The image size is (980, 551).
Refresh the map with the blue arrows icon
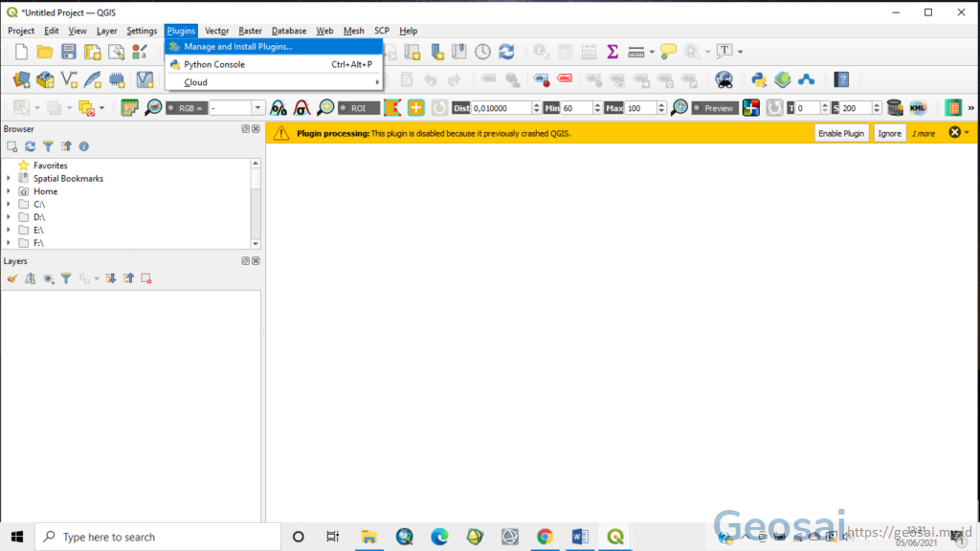pos(506,52)
